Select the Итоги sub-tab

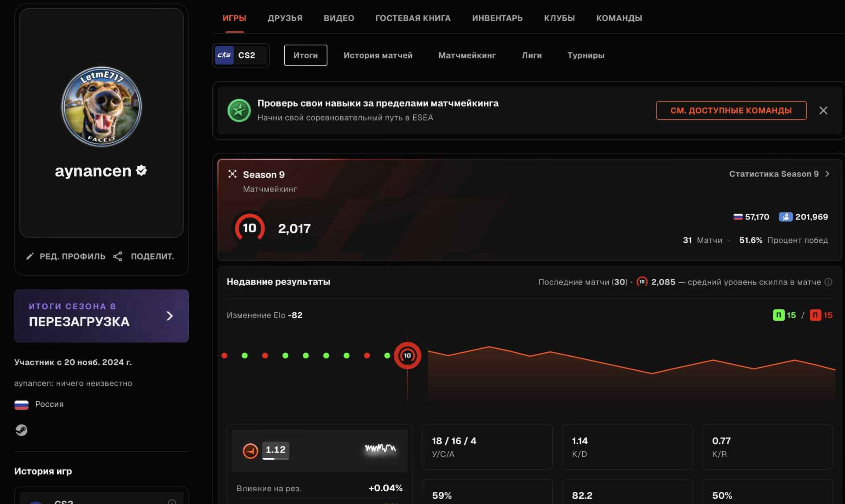click(x=305, y=55)
